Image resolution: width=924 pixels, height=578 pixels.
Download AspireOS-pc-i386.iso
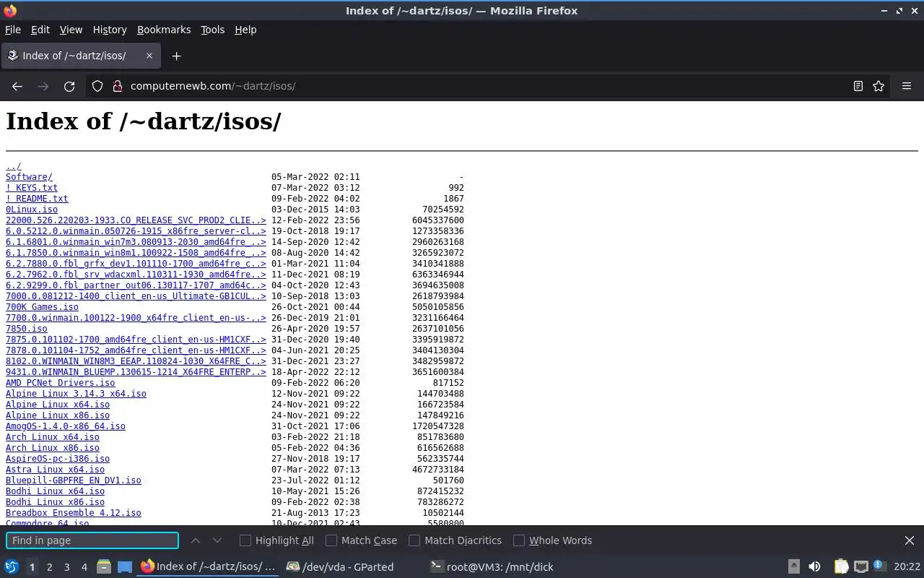tap(58, 459)
